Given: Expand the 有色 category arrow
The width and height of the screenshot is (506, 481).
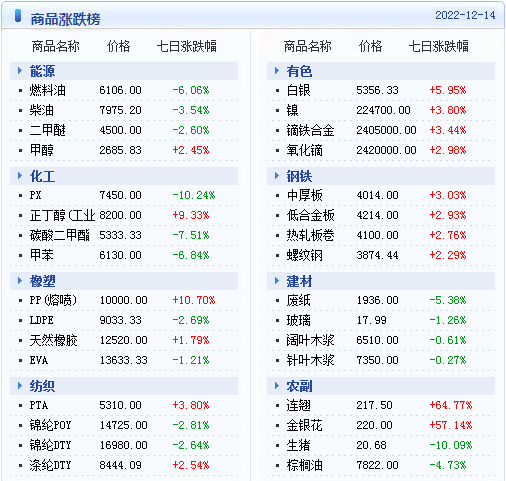Looking at the screenshot, I should (x=277, y=71).
